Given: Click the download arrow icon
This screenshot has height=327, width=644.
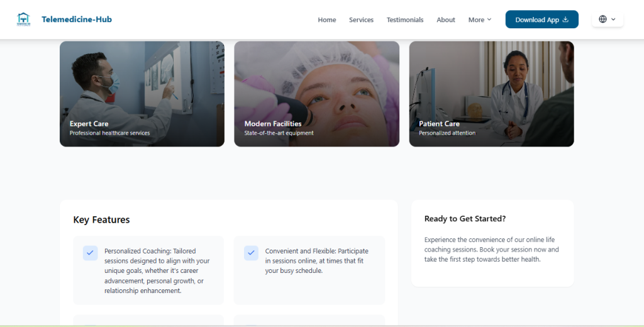Looking at the screenshot, I should [565, 19].
